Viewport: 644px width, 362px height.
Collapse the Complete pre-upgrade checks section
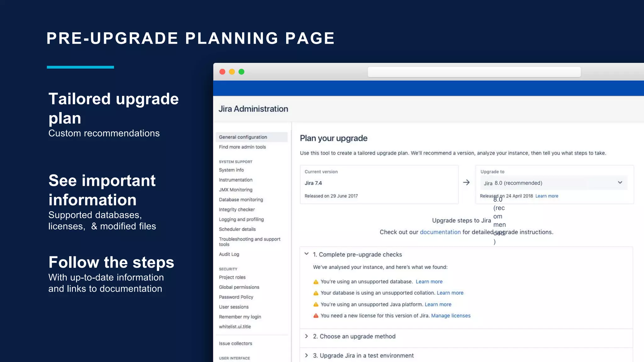pyautogui.click(x=307, y=254)
